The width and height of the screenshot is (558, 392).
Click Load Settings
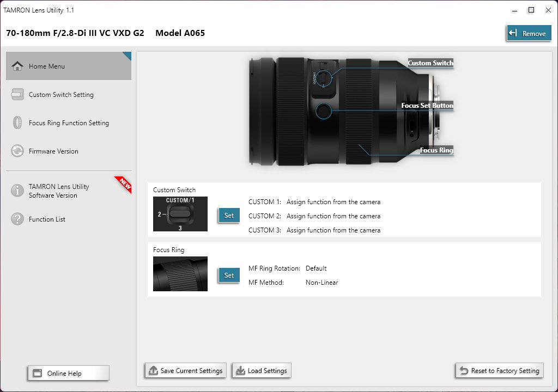point(261,370)
